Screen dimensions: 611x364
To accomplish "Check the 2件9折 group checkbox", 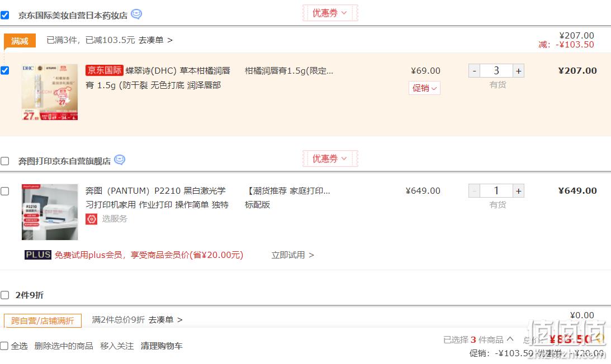I will click(x=4, y=295).
